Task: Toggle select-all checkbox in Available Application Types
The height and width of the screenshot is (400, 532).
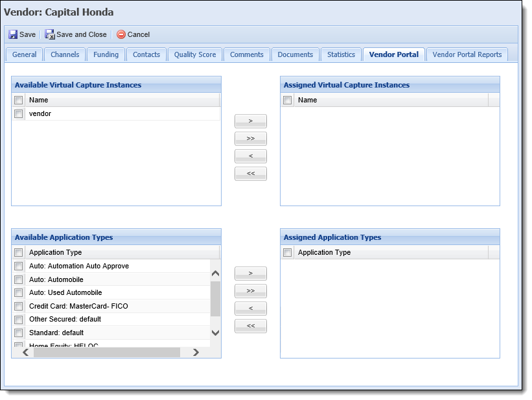Action: click(x=19, y=253)
